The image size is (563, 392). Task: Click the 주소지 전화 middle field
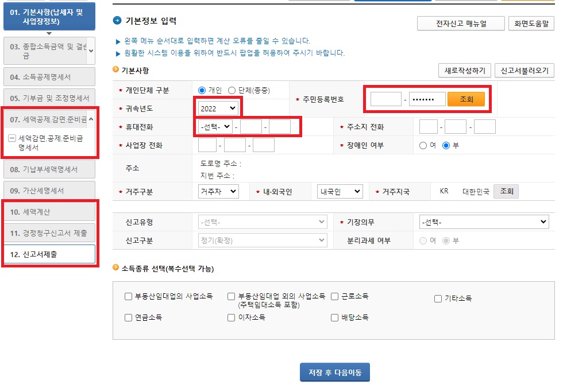pyautogui.click(x=456, y=127)
